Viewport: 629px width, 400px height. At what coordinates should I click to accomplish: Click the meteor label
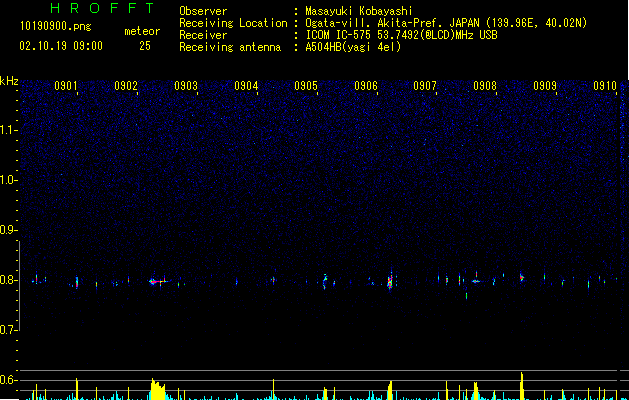tap(142, 31)
